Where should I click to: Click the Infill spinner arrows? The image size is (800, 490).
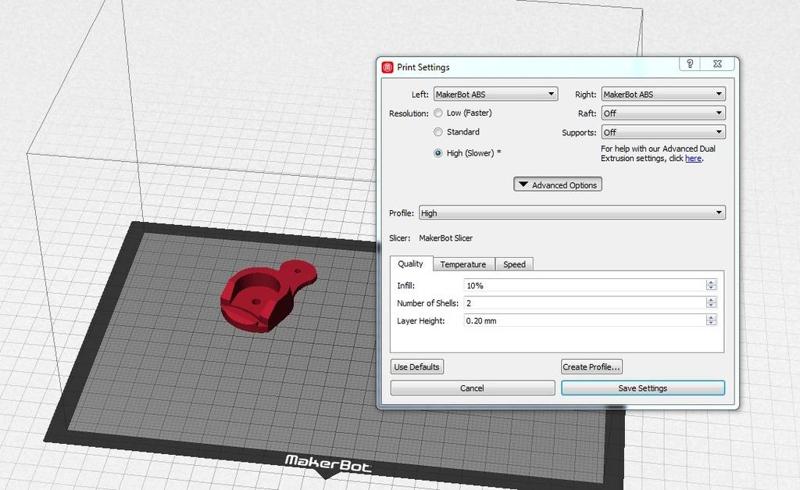(x=711, y=285)
